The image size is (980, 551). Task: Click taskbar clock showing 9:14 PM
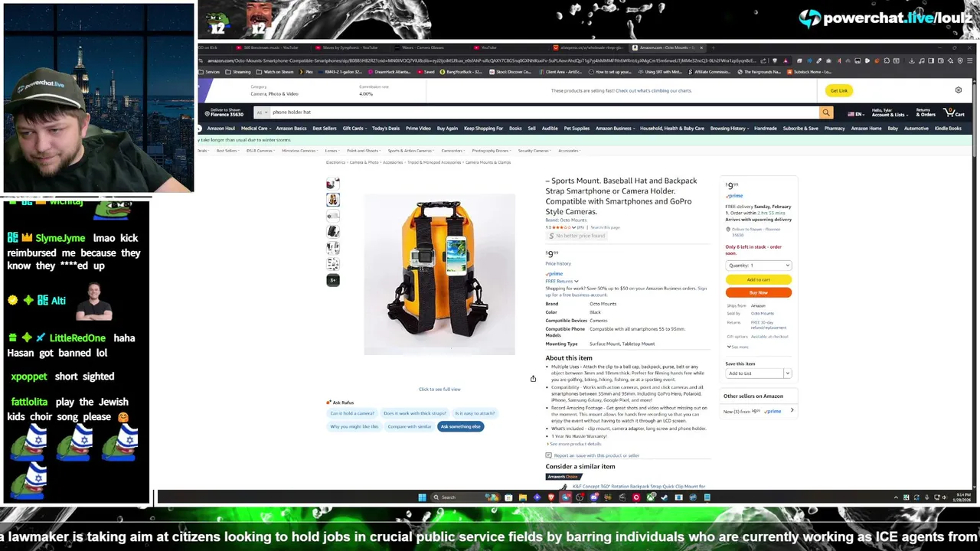(963, 497)
